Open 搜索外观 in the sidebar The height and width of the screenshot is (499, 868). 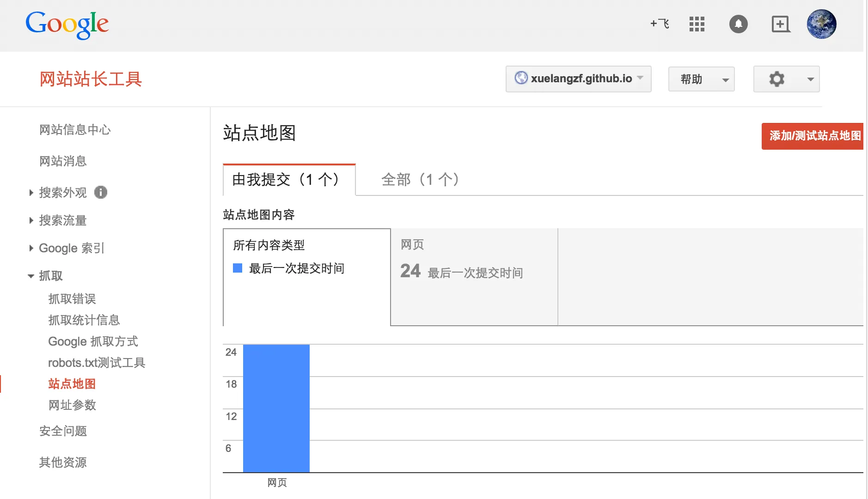tap(63, 193)
